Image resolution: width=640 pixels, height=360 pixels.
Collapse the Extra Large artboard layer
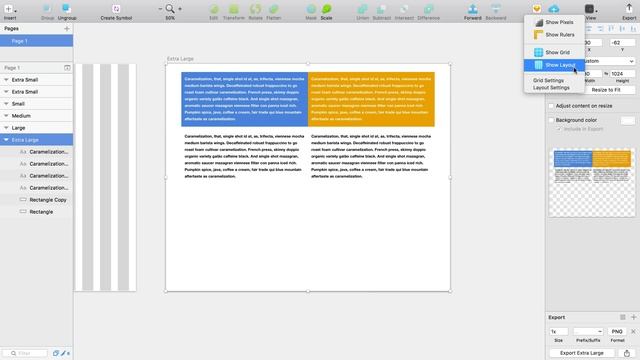click(6, 140)
